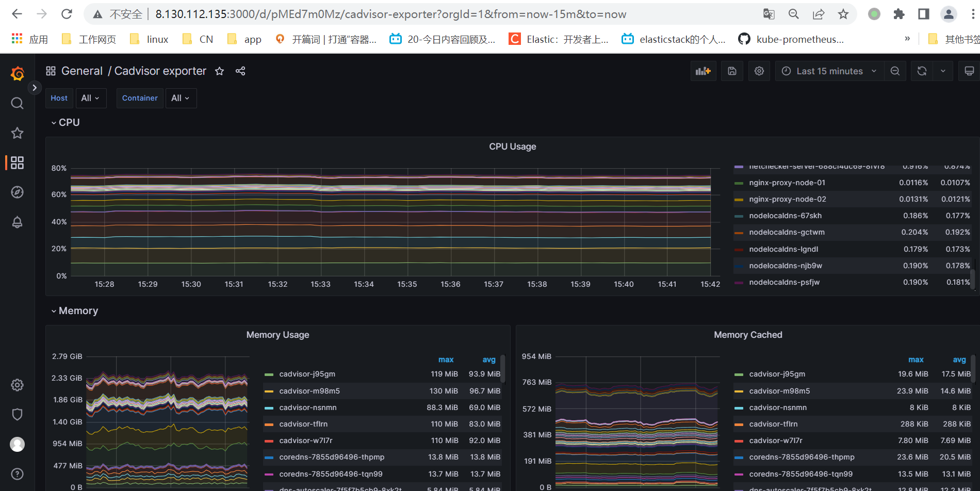Open the CPU Usage panel title menu
The height and width of the screenshot is (491, 980).
512,146
